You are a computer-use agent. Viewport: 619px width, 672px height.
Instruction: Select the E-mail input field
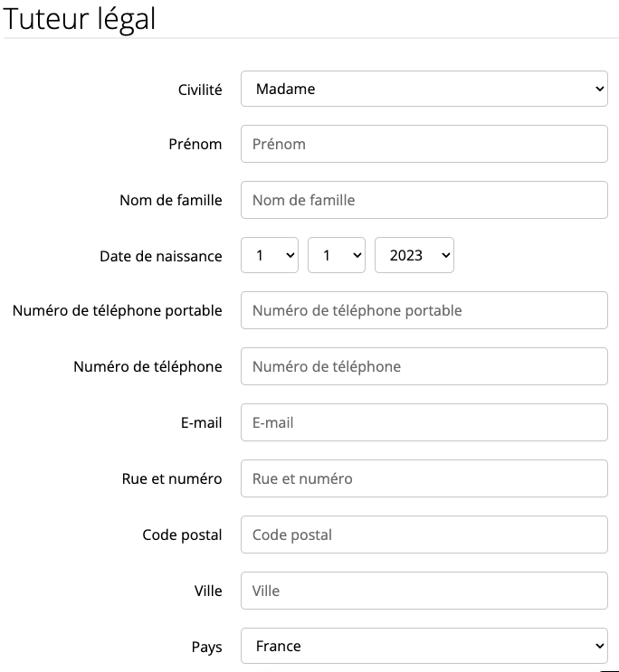(424, 422)
